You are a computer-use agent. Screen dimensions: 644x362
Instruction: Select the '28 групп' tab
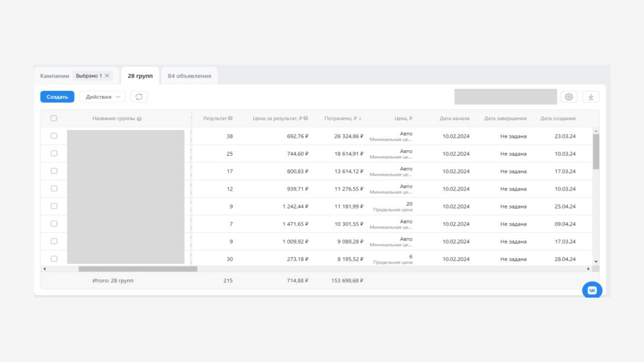click(140, 76)
